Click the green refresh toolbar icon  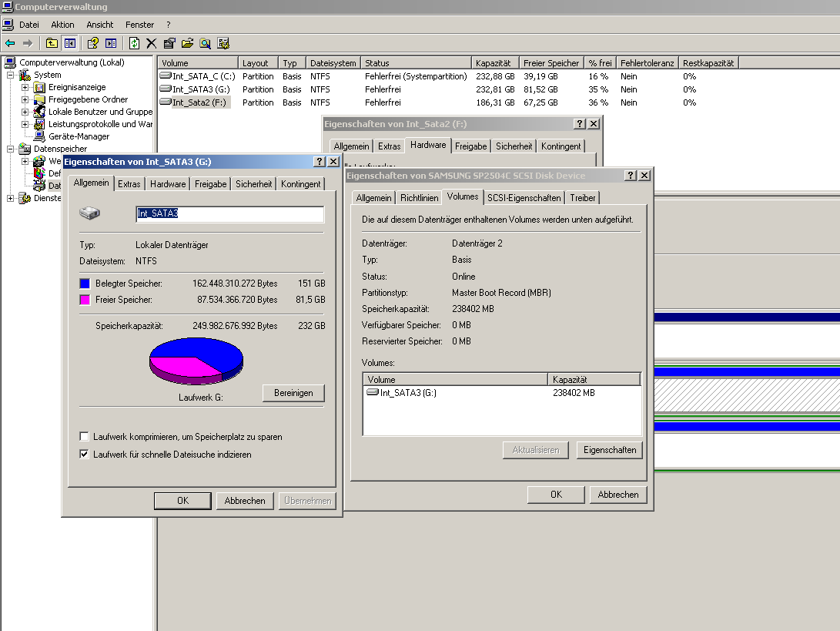click(135, 43)
